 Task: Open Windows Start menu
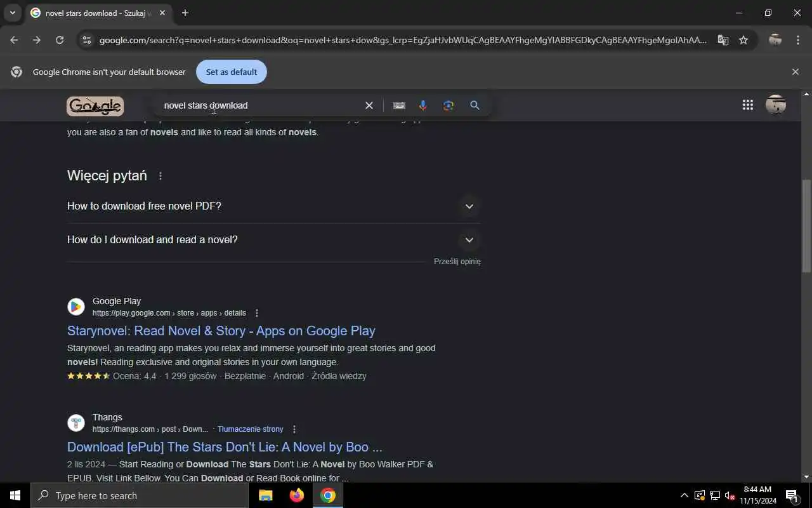pyautogui.click(x=15, y=495)
